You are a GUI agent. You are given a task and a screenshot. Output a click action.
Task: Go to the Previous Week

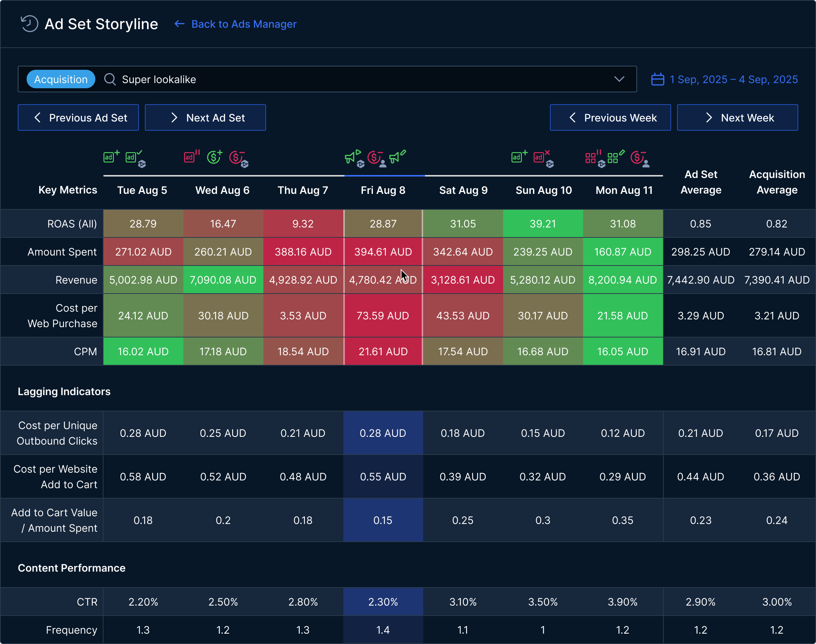point(611,117)
